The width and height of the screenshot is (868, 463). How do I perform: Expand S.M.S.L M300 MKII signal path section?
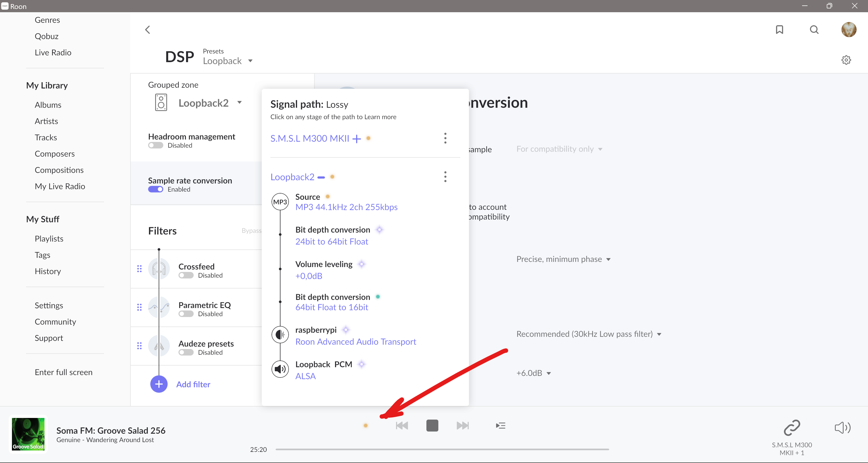(x=356, y=139)
